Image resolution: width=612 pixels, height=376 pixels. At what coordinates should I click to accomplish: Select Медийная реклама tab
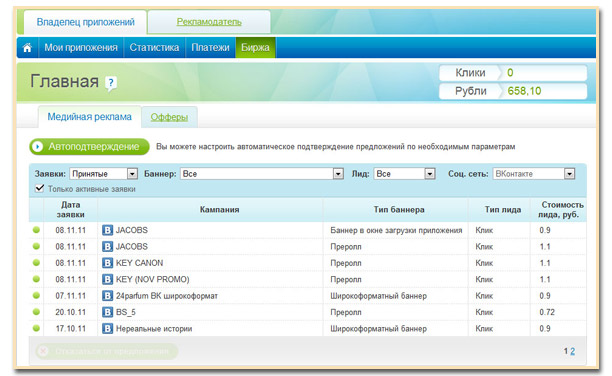click(x=89, y=117)
